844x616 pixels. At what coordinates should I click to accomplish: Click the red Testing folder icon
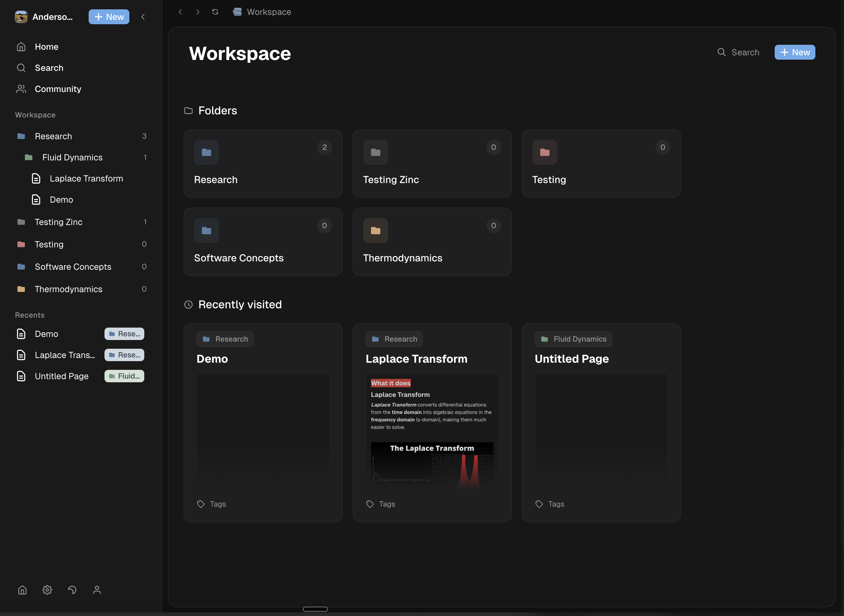545,152
